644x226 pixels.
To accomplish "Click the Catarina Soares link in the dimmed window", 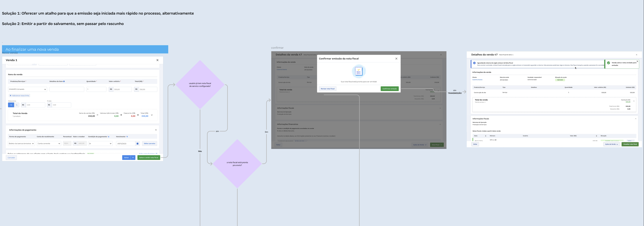I will coord(282,70).
